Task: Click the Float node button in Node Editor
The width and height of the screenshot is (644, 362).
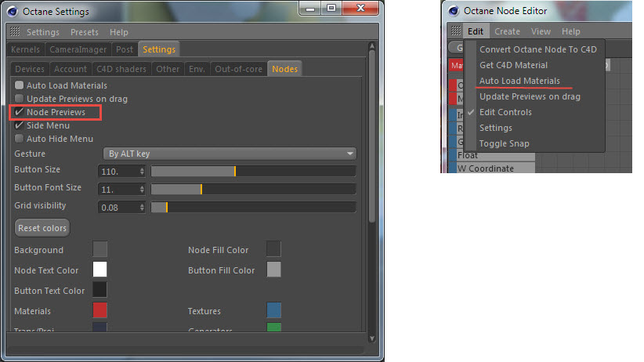Action: click(x=492, y=156)
